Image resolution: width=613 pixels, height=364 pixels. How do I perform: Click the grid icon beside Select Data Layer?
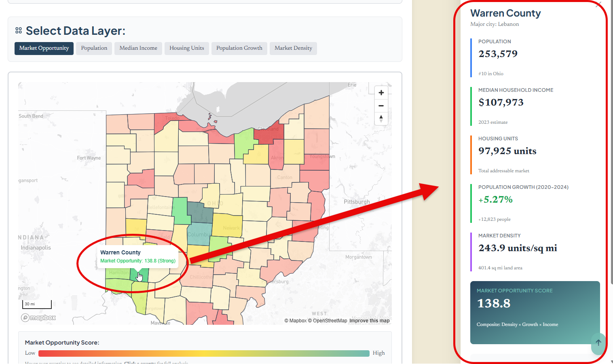coord(19,31)
